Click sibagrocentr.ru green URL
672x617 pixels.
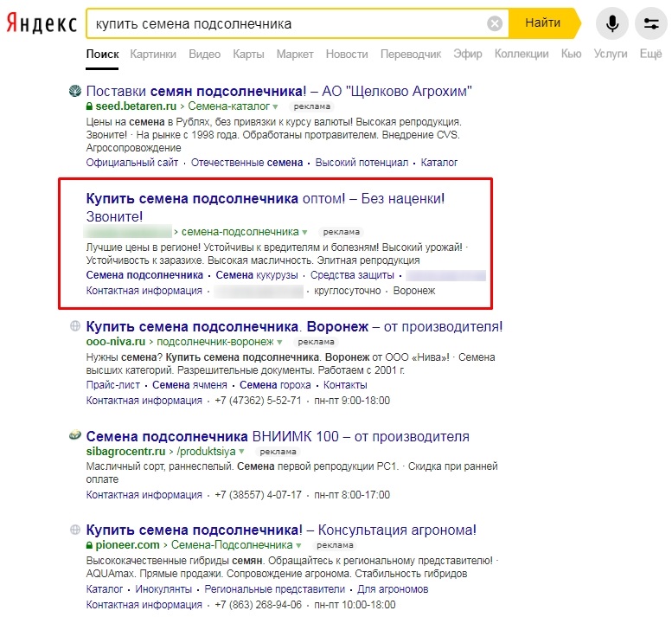click(x=125, y=452)
